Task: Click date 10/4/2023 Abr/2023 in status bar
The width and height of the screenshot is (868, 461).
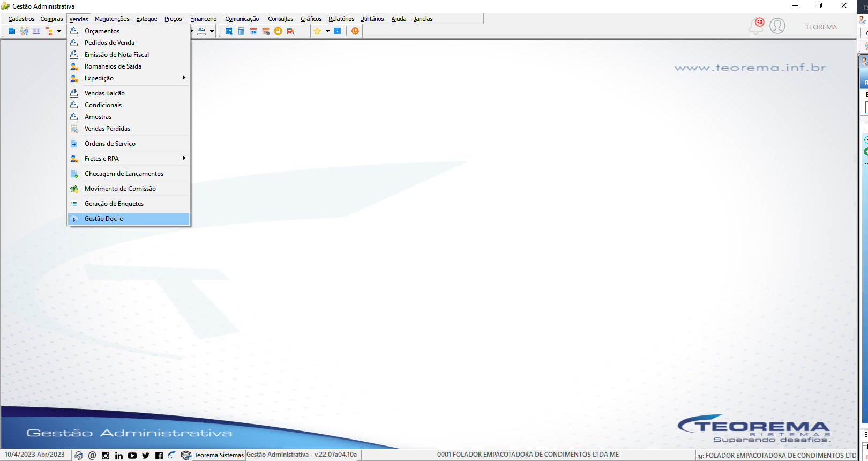Action: click(35, 455)
